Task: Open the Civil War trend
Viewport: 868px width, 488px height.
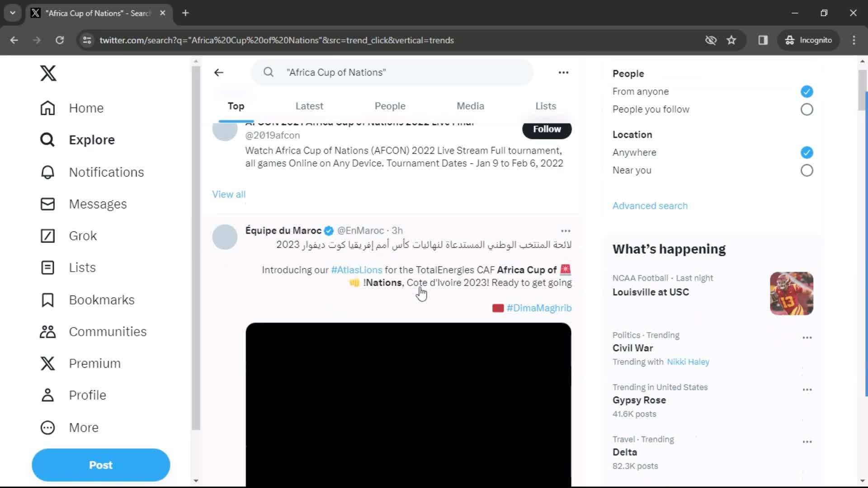Action: pyautogui.click(x=632, y=348)
